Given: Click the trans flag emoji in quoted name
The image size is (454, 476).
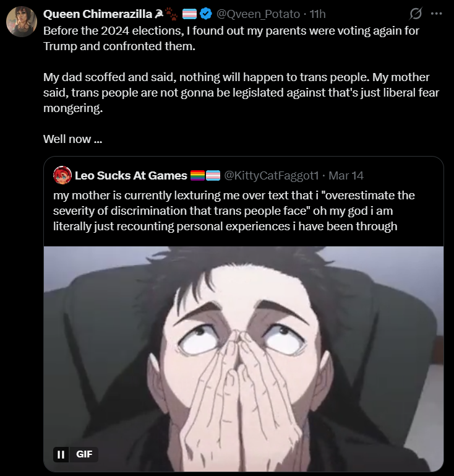Looking at the screenshot, I should 213,175.
